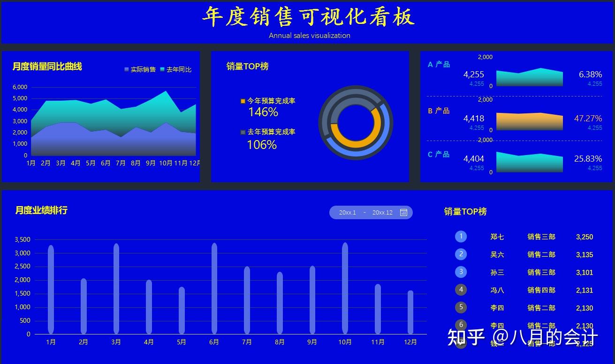The image size is (615, 364).
Task: Click the 月度业绩排行 section title
Action: coord(41,210)
